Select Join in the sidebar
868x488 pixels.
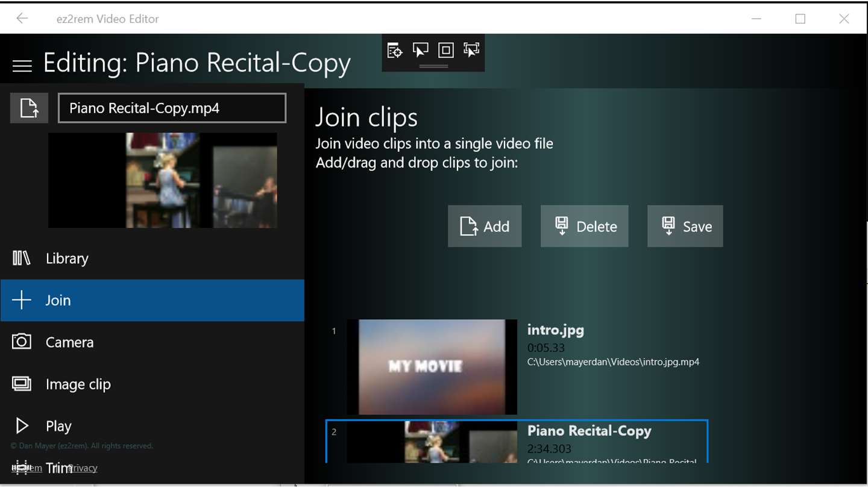153,300
